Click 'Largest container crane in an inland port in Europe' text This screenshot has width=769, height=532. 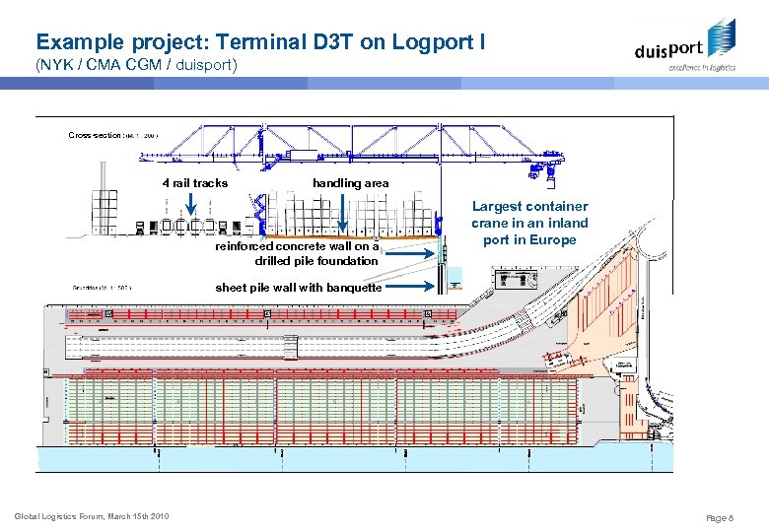point(529,223)
